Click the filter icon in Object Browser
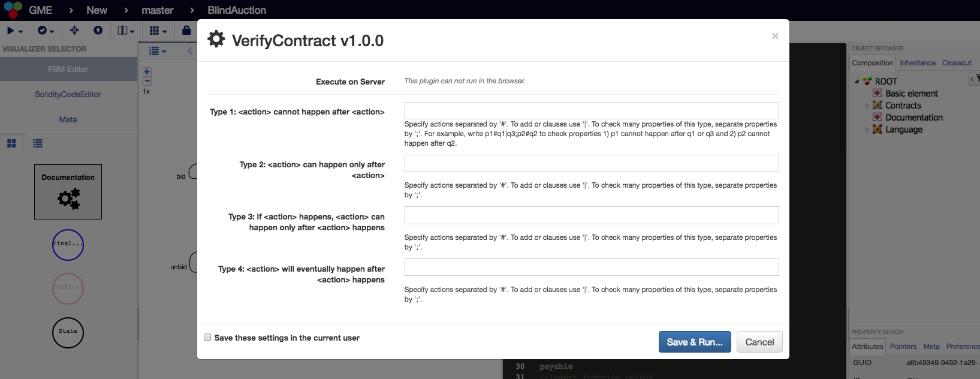 coord(977,79)
